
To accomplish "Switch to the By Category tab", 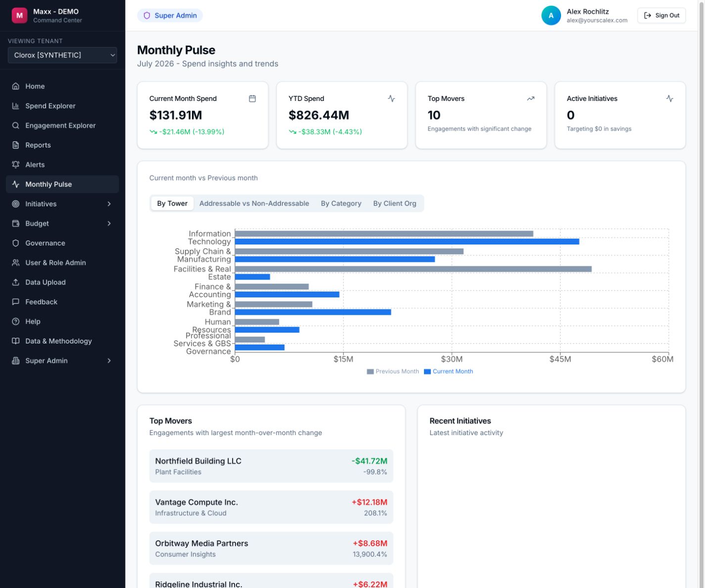I will (x=341, y=203).
